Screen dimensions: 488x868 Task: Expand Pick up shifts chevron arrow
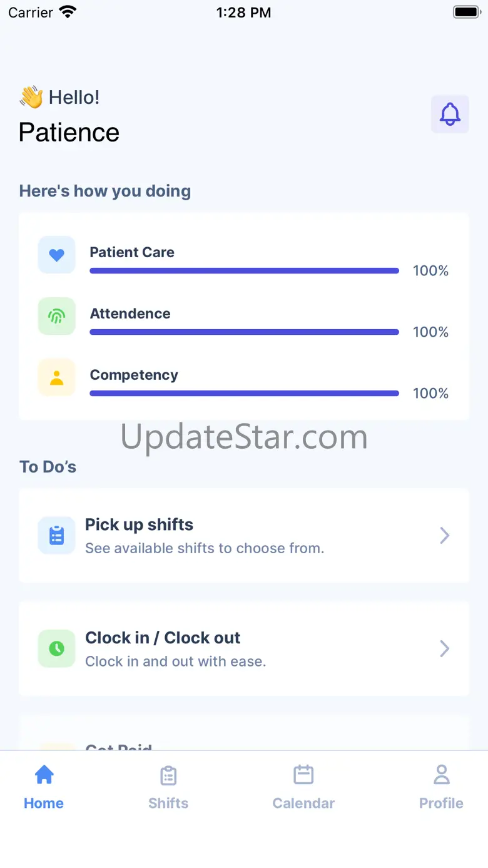point(444,535)
